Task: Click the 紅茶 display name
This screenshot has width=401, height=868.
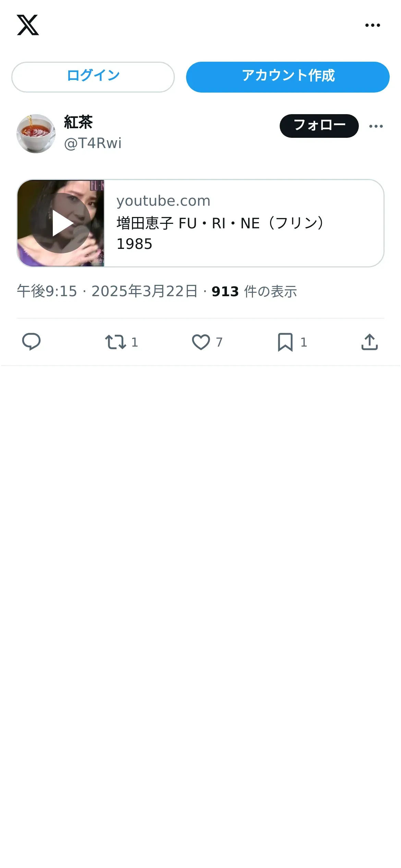Action: pos(78,122)
